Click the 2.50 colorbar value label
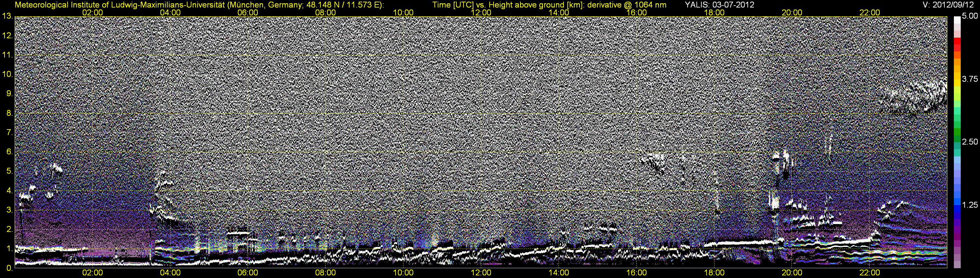Image resolution: width=980 pixels, height=278 pixels. [970, 142]
